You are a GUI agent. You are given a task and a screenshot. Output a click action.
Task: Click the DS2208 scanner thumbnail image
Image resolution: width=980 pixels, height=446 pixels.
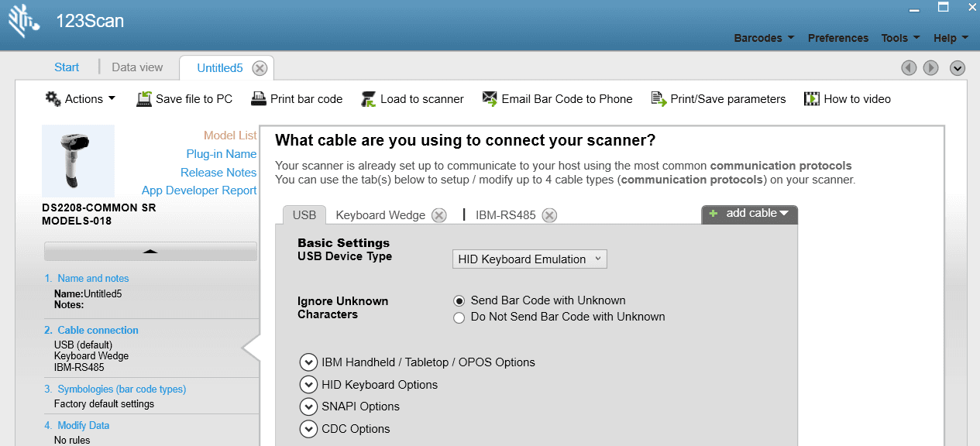click(x=78, y=161)
